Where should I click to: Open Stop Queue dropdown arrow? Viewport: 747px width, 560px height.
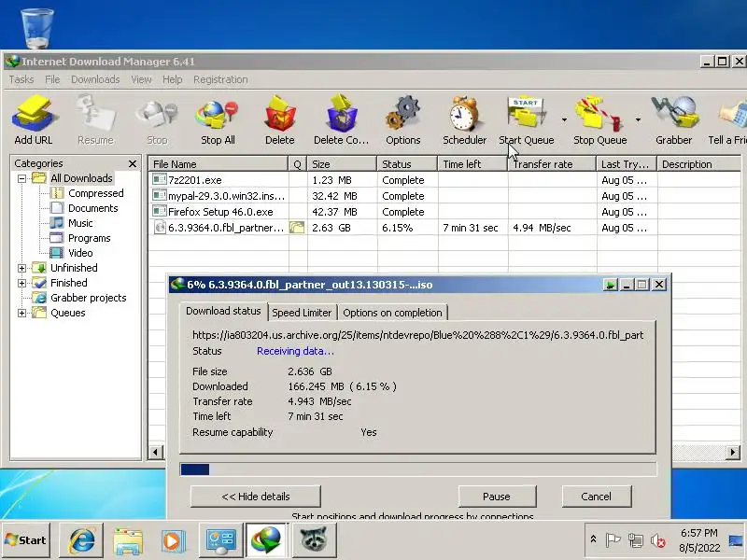tap(638, 119)
